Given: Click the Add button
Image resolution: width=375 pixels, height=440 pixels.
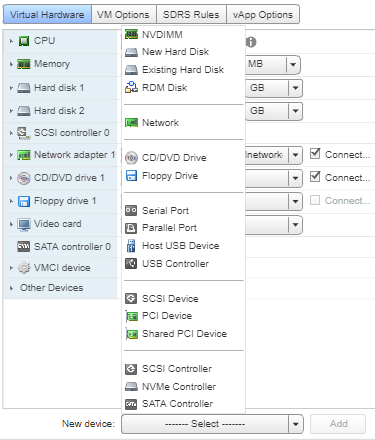Looking at the screenshot, I should pyautogui.click(x=338, y=424).
